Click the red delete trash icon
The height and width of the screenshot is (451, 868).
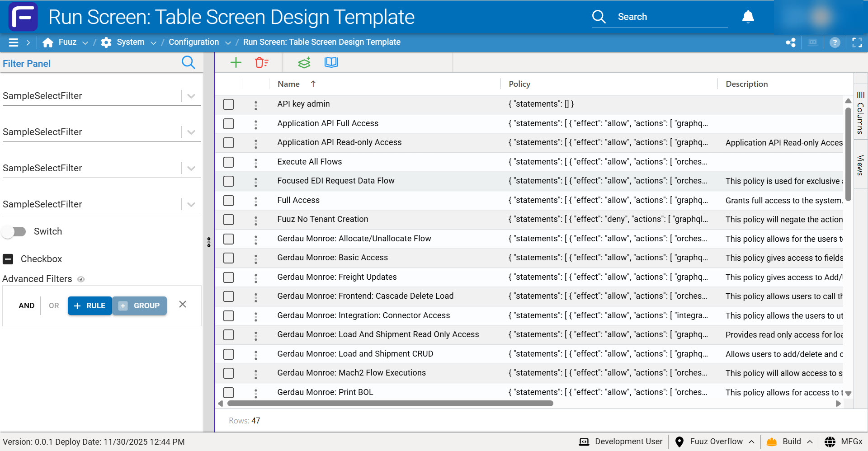261,62
